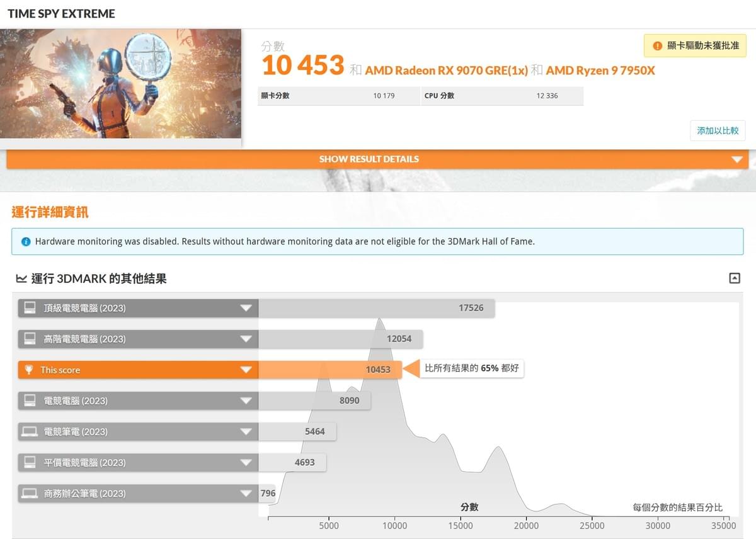Click the desktop icon for 電競電腦 (2023)
This screenshot has width=756, height=539.
coord(30,400)
